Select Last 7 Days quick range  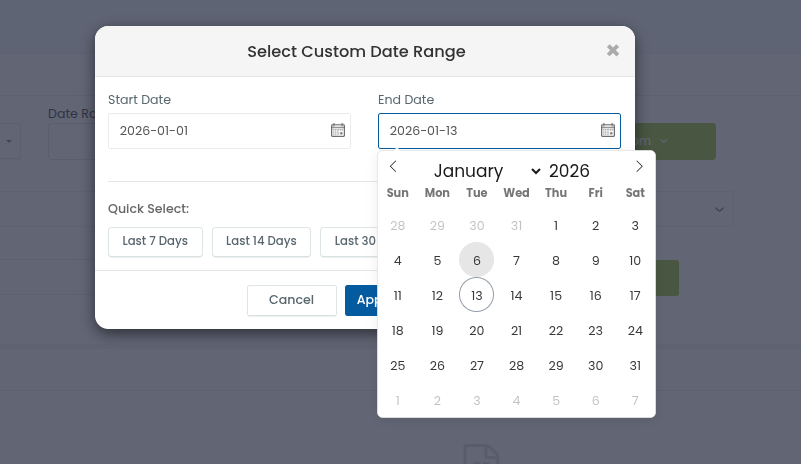click(x=155, y=241)
